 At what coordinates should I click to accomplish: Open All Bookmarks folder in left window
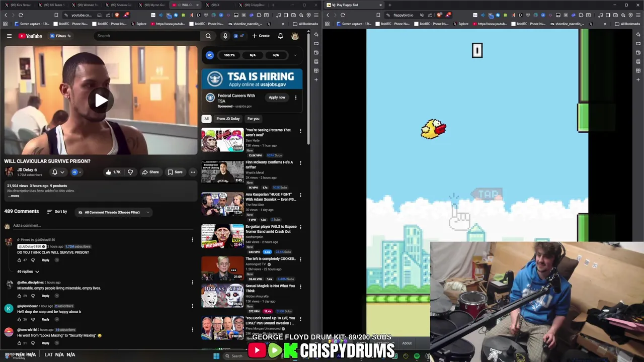click(305, 24)
